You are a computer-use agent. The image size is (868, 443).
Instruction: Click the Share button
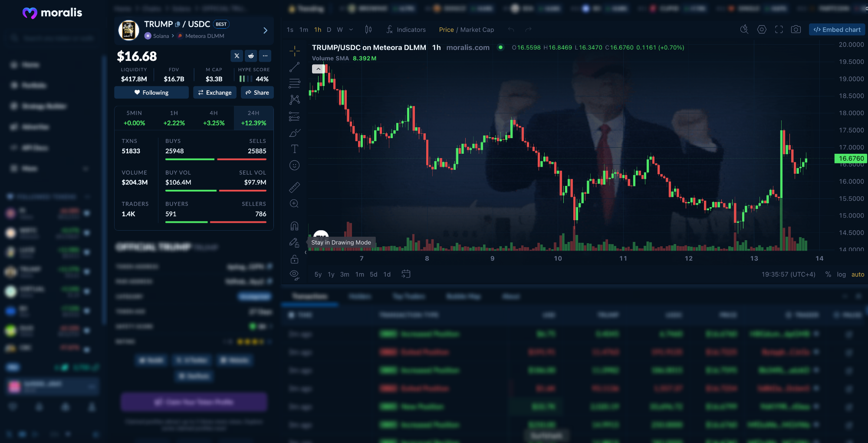[257, 93]
